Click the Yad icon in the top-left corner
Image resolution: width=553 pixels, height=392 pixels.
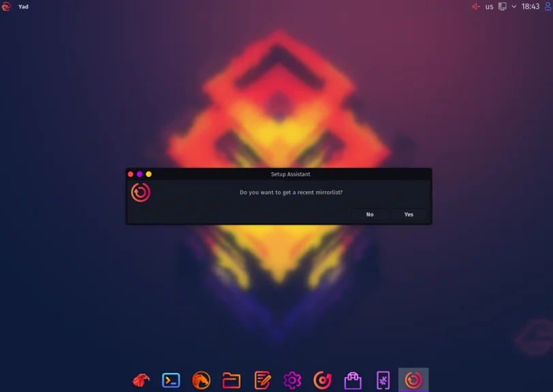(7, 7)
